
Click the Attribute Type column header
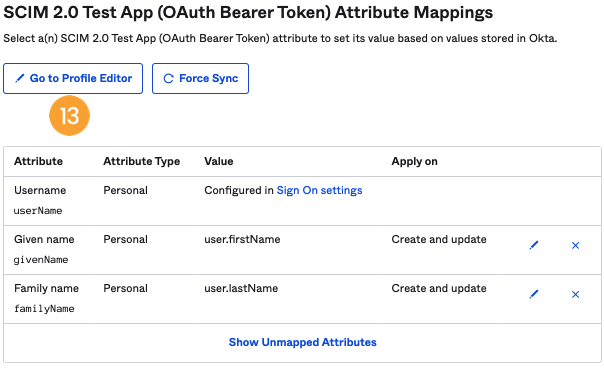click(x=141, y=161)
